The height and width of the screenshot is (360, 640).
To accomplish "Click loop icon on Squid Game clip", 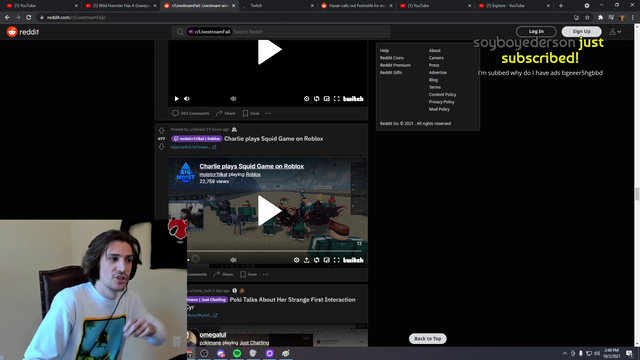I will pyautogui.click(x=317, y=260).
